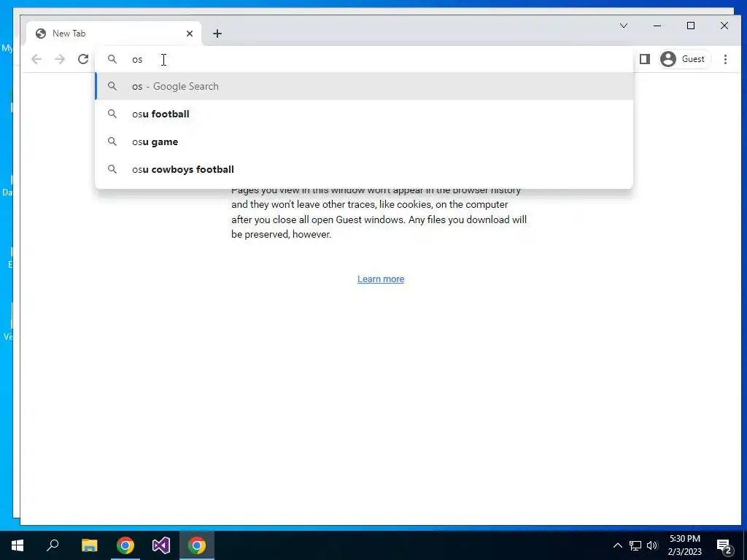747x560 pixels.
Task: Click the browser forward arrow
Action: (x=60, y=59)
